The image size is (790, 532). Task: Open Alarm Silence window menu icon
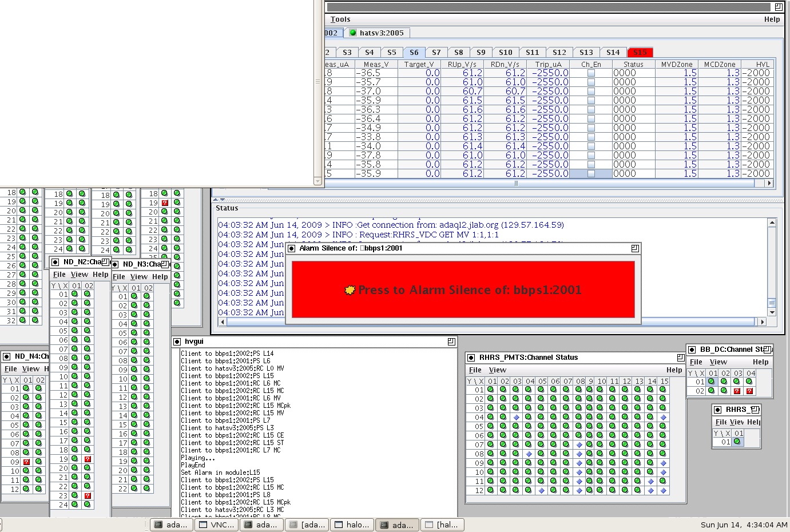pos(292,248)
